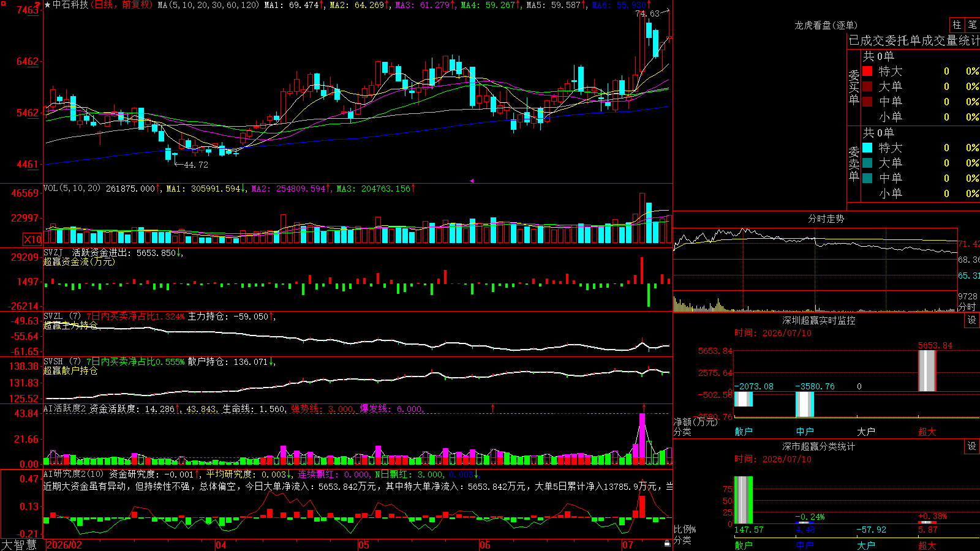Click 超大 label in 深市超赢分类统计
Viewport: 980px width, 551px height.
click(x=927, y=545)
